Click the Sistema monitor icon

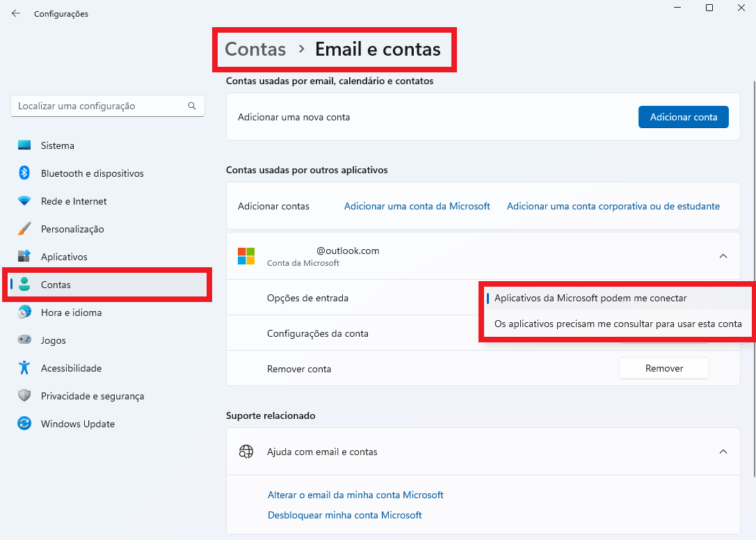click(x=24, y=145)
